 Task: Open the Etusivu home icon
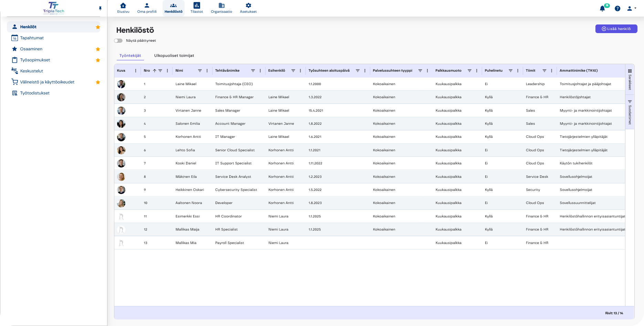(x=123, y=6)
